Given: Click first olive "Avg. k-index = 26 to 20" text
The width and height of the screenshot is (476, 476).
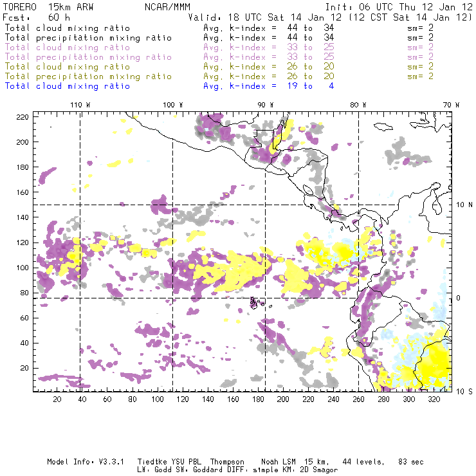Looking at the screenshot, I should (269, 66).
